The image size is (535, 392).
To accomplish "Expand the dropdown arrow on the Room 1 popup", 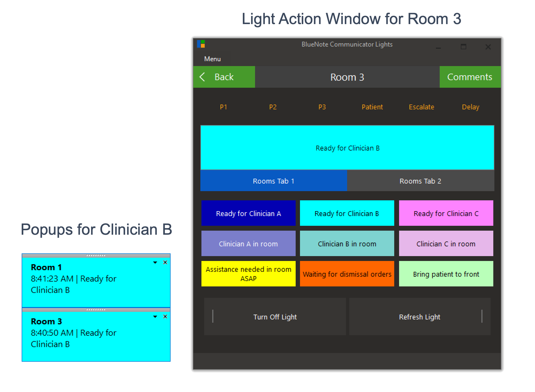I will (x=155, y=262).
